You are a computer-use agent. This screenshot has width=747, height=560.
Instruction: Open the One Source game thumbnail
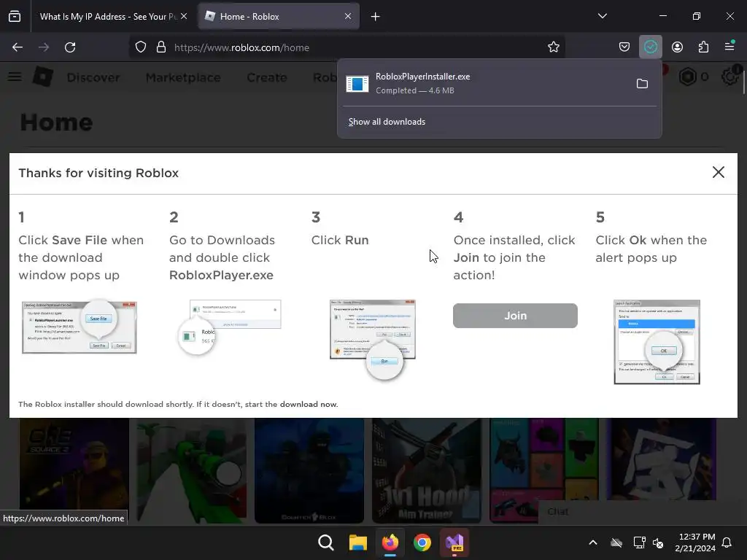pos(74,470)
